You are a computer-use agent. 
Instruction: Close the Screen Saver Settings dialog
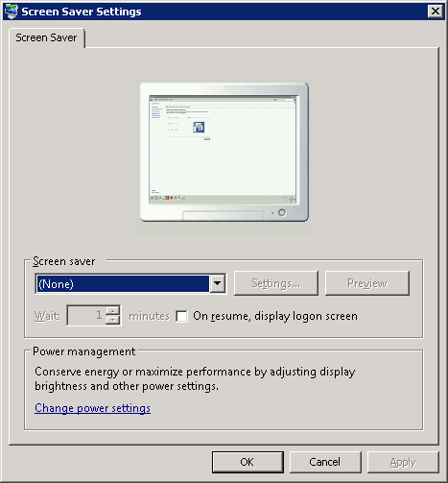[x=436, y=12]
